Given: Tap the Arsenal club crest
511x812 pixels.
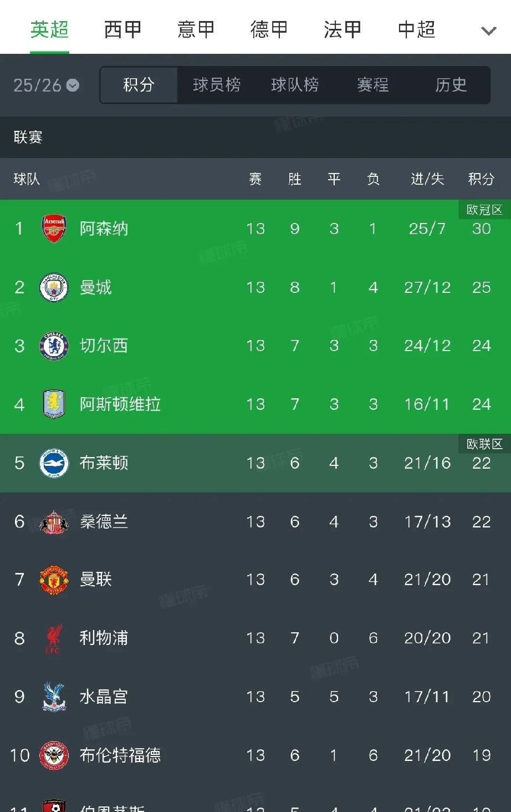Looking at the screenshot, I should pyautogui.click(x=54, y=229).
